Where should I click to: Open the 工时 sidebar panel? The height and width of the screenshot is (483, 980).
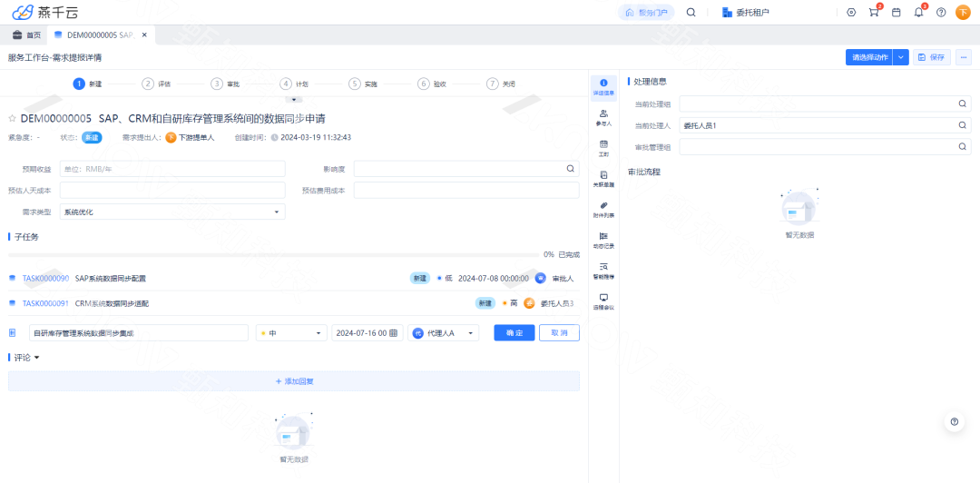point(603,148)
